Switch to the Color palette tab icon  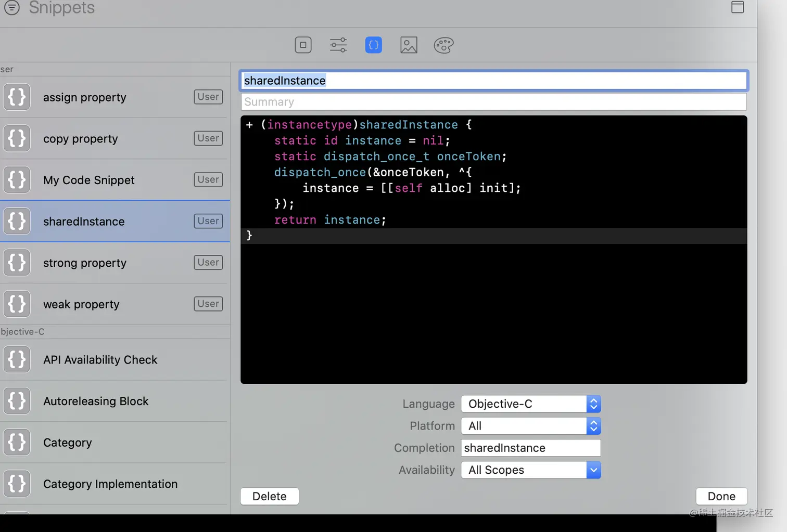(x=444, y=45)
